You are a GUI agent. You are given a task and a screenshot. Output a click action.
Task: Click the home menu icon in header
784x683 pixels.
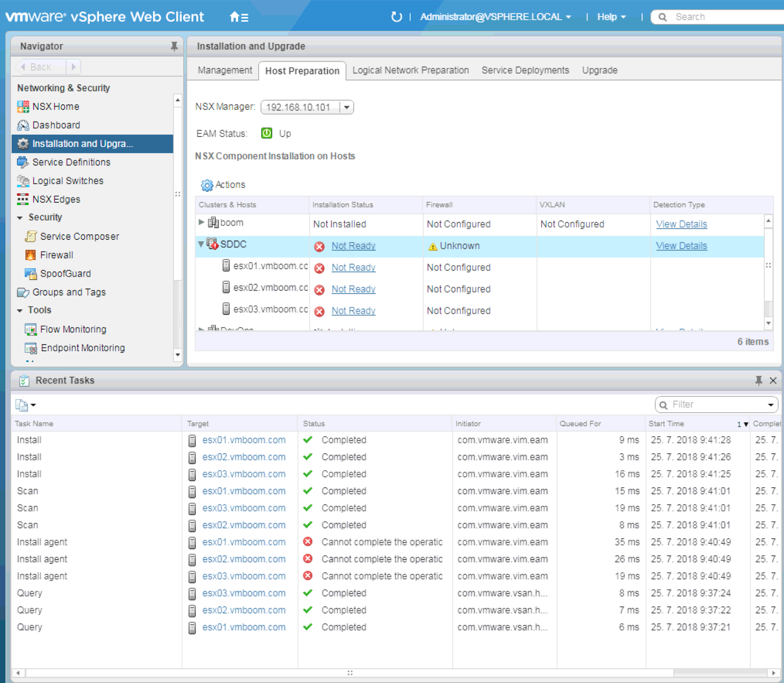[x=239, y=17]
